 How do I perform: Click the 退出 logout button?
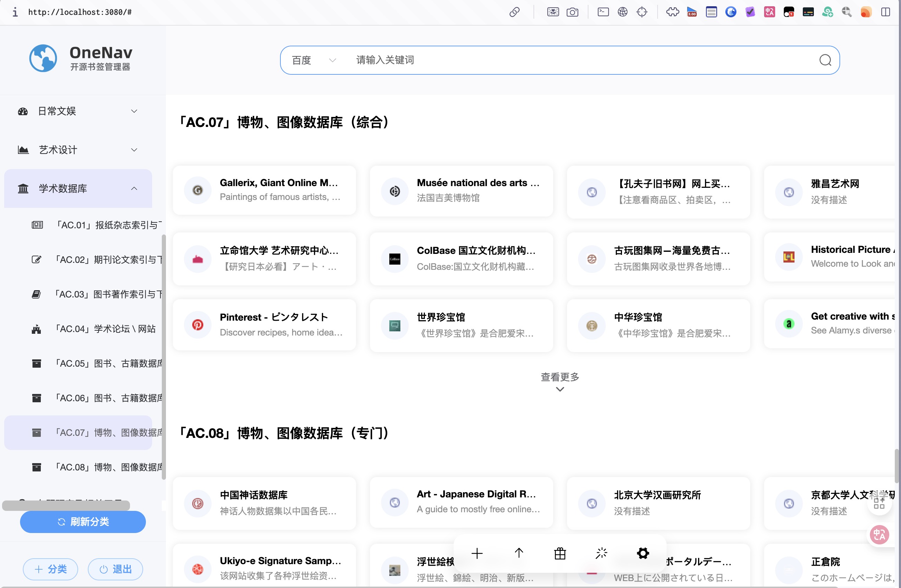[x=115, y=569]
